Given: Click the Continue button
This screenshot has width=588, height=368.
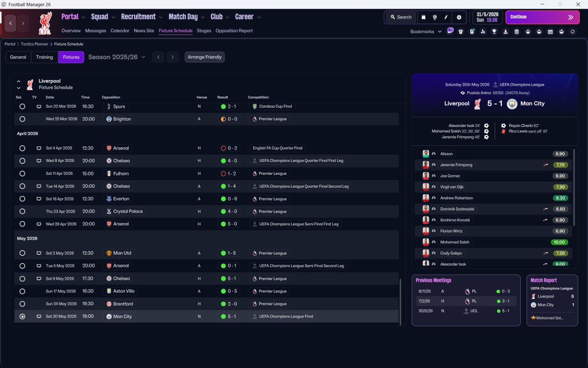Looking at the screenshot, I should [x=543, y=17].
